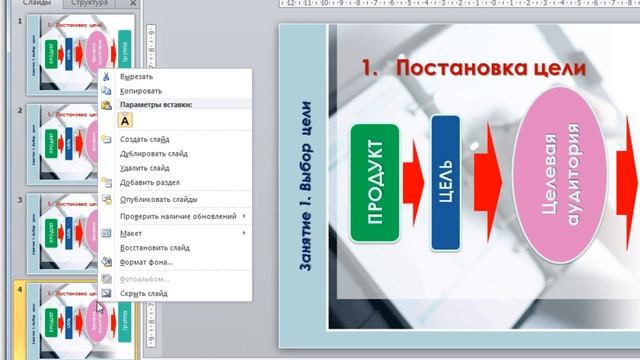Select the blue ЦЕЛЬ shape

coord(445,182)
